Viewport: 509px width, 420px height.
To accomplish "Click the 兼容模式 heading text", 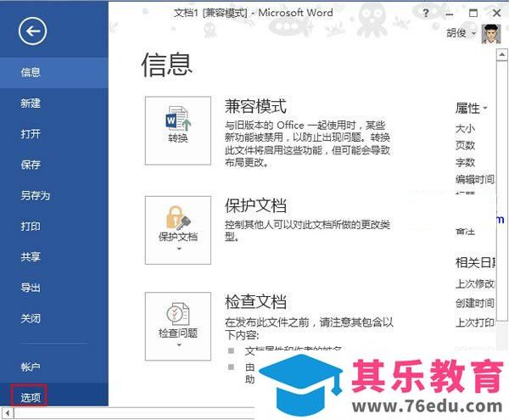I will point(256,106).
